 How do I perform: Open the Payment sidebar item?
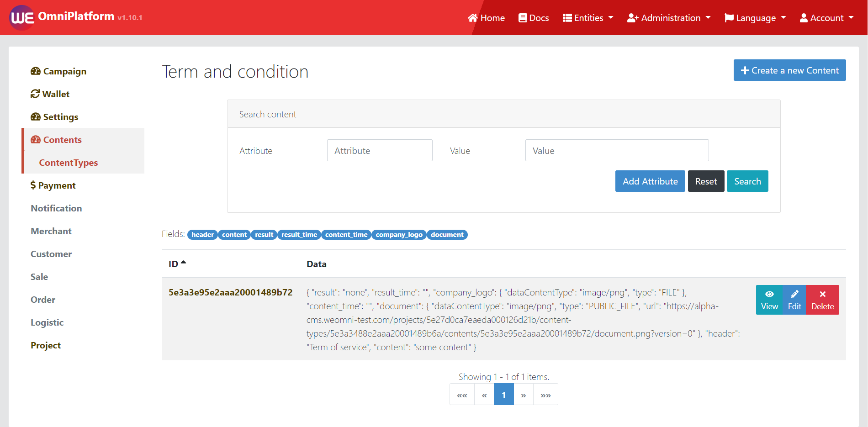click(53, 185)
